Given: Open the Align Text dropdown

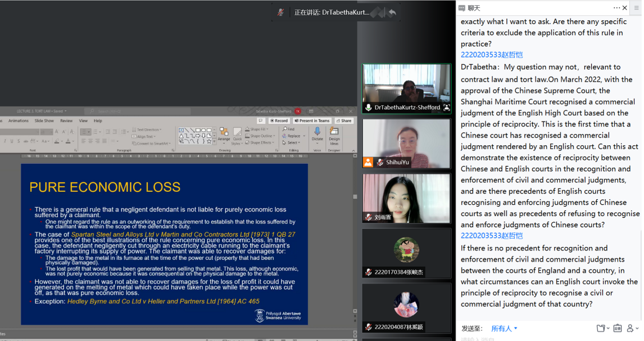Looking at the screenshot, I should 144,137.
